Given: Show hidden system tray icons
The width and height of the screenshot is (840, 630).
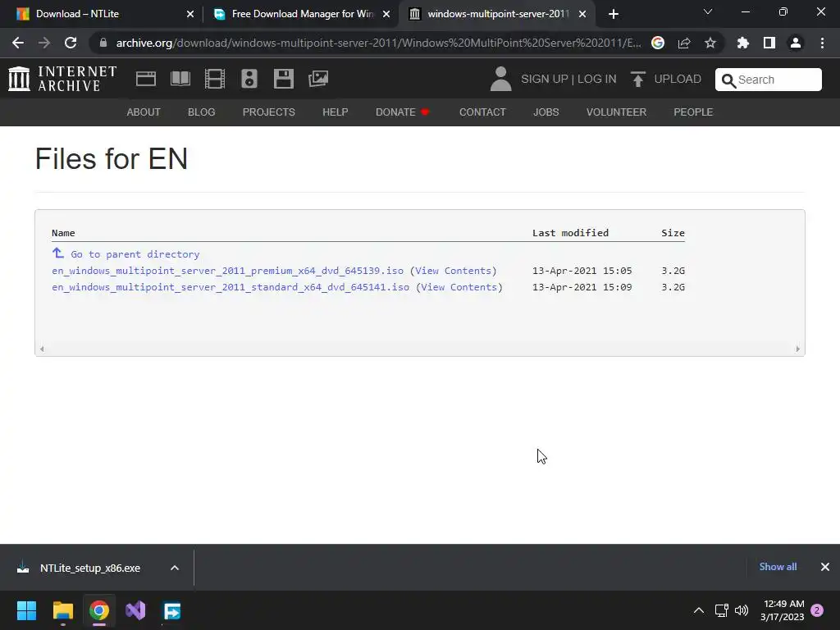Looking at the screenshot, I should click(699, 610).
